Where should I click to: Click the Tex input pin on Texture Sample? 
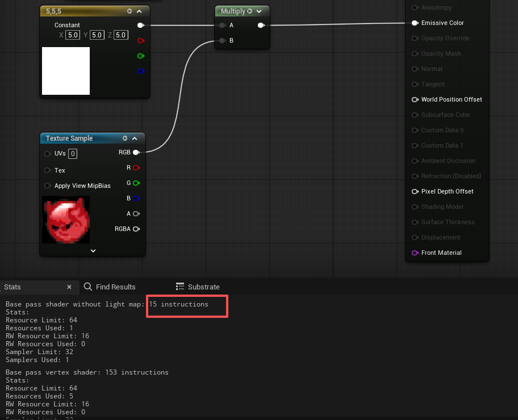click(x=48, y=170)
